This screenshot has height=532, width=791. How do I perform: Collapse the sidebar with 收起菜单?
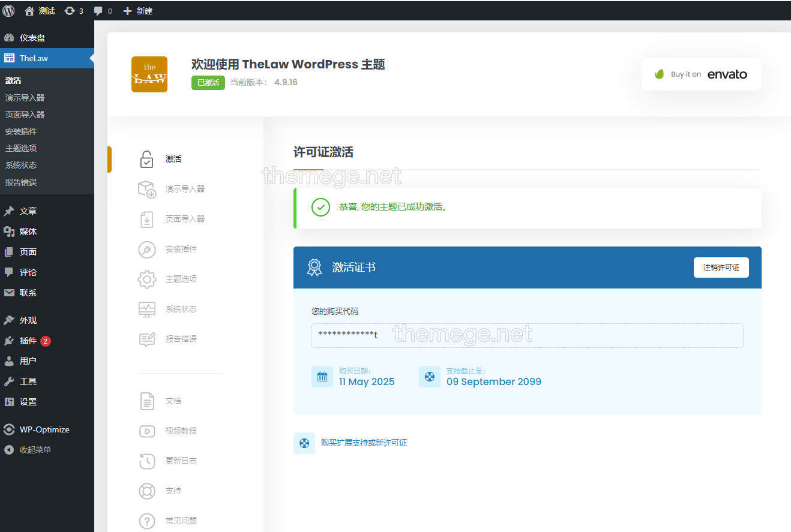(x=47, y=450)
